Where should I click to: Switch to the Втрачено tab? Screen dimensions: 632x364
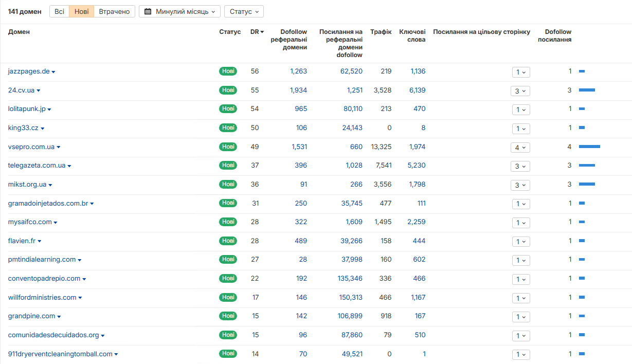coord(115,11)
